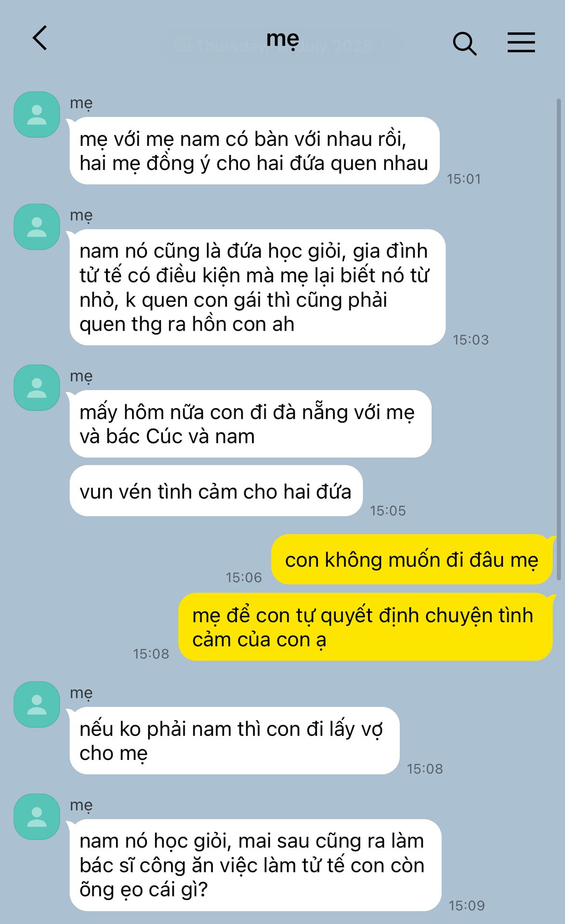Viewport: 565px width, 924px height.
Task: Tap mẹ's avatar beside the 15:09 message
Action: (37, 817)
